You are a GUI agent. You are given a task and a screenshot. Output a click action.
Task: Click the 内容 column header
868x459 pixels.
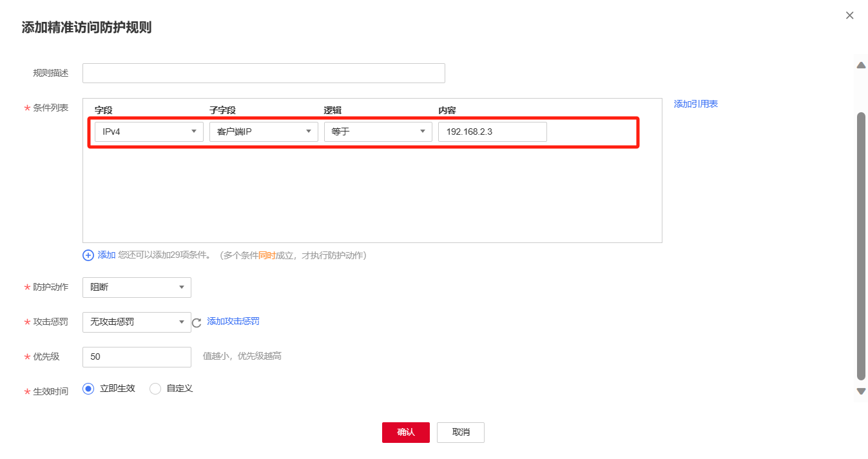point(447,110)
